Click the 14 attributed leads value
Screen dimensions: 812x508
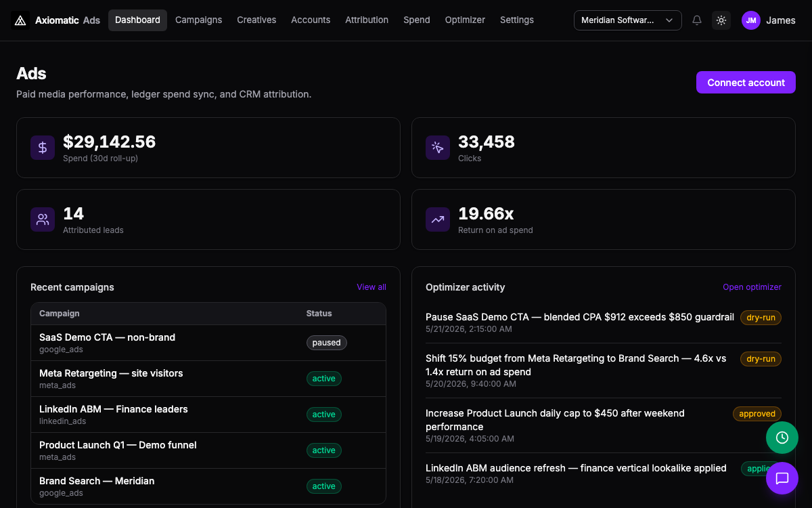tap(73, 213)
